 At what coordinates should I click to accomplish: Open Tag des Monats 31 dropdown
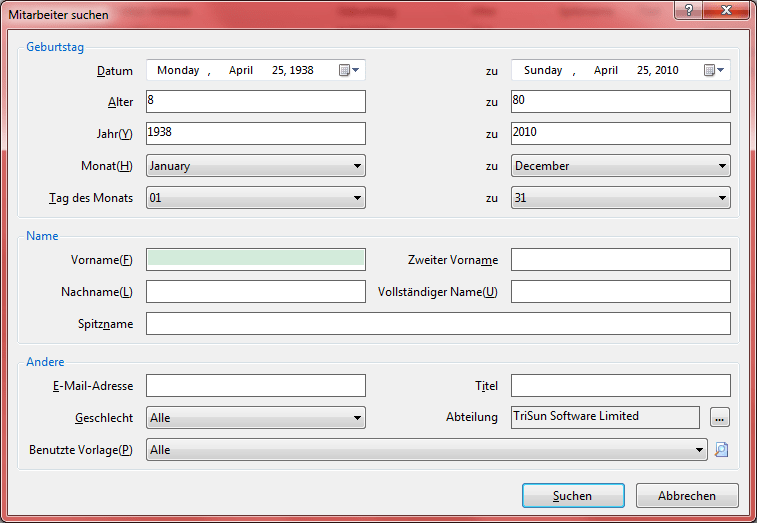point(621,198)
